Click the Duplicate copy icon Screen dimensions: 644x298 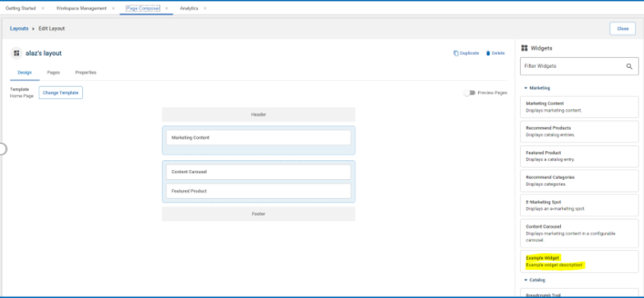coord(456,53)
